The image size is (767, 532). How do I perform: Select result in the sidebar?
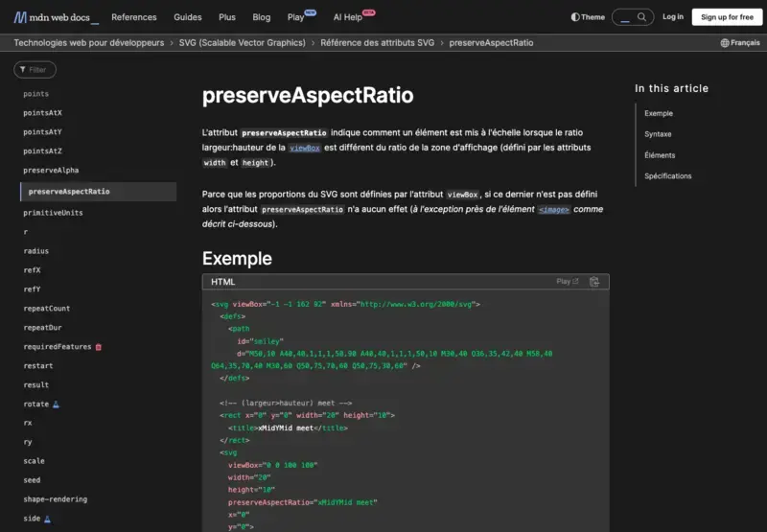tap(36, 385)
